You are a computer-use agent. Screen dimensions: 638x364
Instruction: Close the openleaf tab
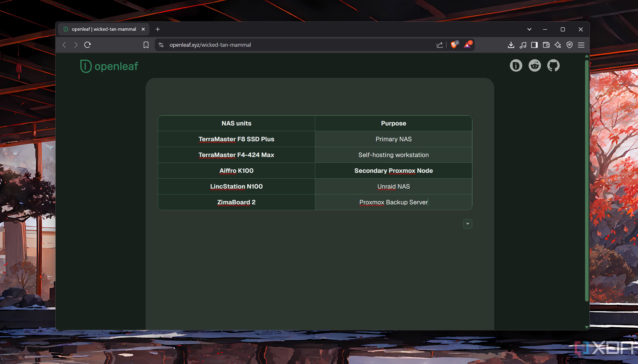click(143, 29)
